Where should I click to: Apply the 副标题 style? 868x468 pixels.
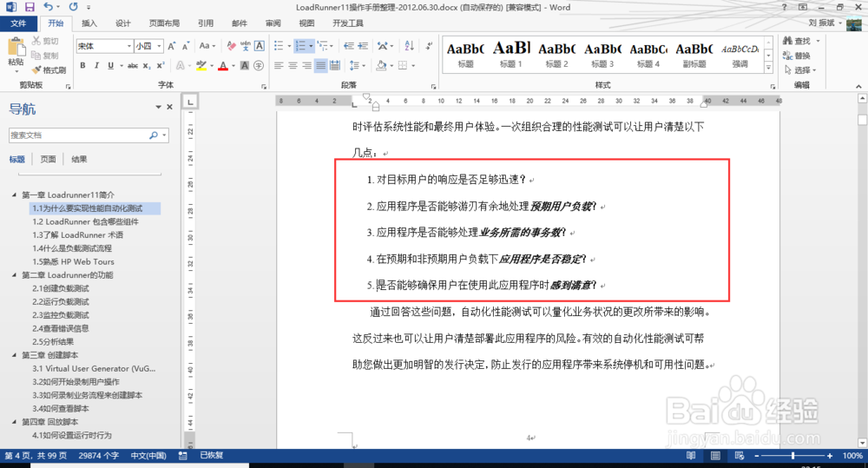point(694,54)
